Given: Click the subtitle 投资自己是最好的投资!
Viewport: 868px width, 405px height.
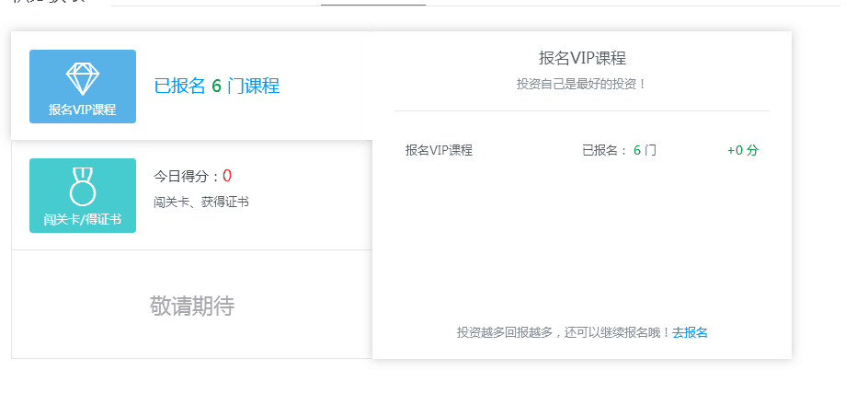Looking at the screenshot, I should [582, 84].
